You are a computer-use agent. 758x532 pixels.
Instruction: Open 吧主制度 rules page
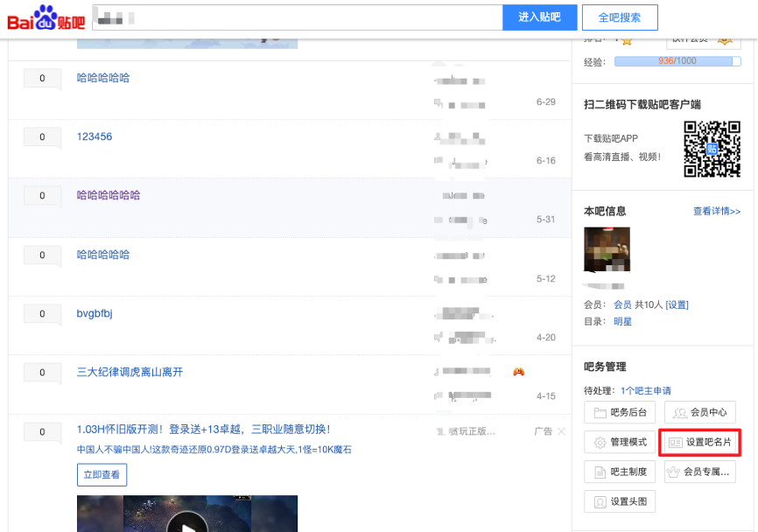pos(620,472)
